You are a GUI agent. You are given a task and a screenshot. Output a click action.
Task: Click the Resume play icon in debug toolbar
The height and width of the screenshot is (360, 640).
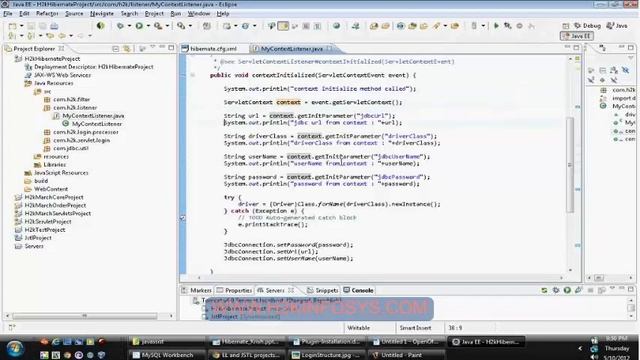[x=496, y=26]
